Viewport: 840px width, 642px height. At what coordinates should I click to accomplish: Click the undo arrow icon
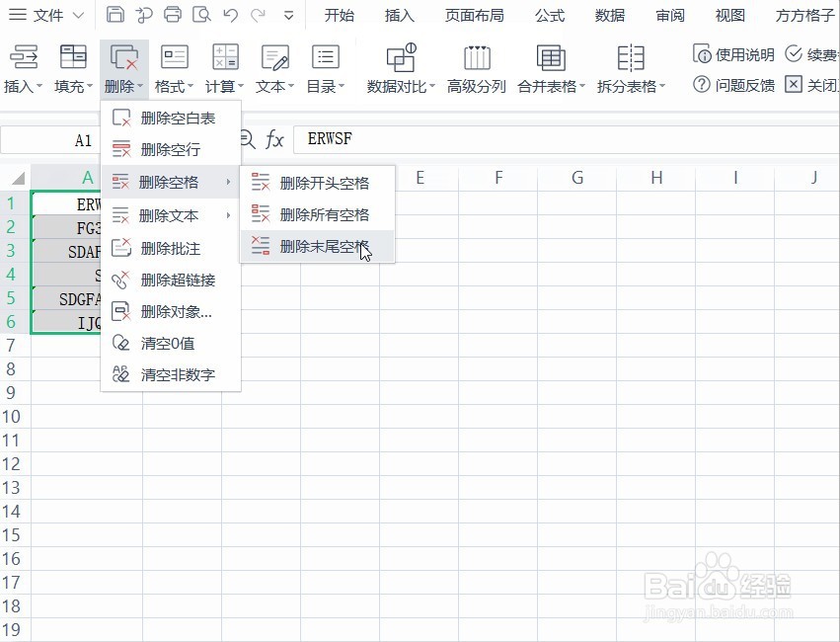(x=231, y=15)
